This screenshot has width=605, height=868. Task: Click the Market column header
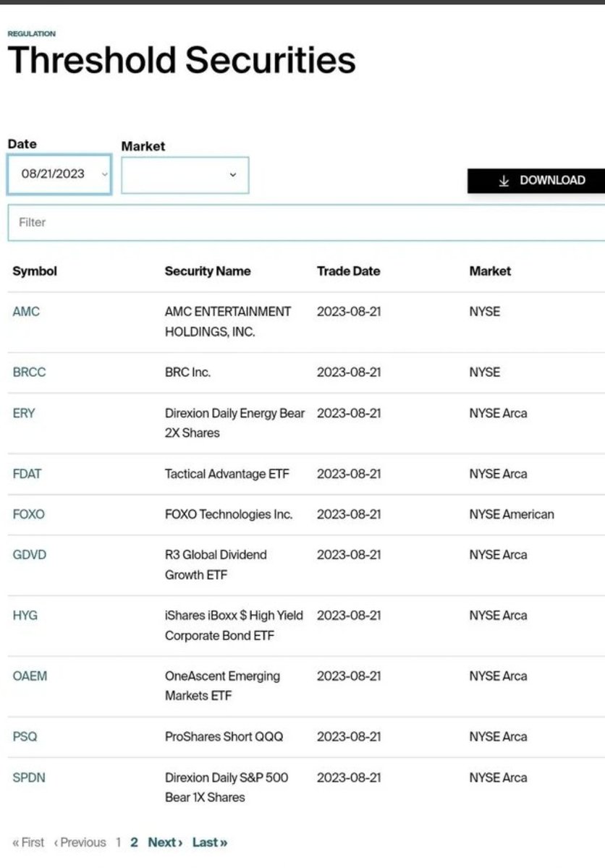[490, 271]
